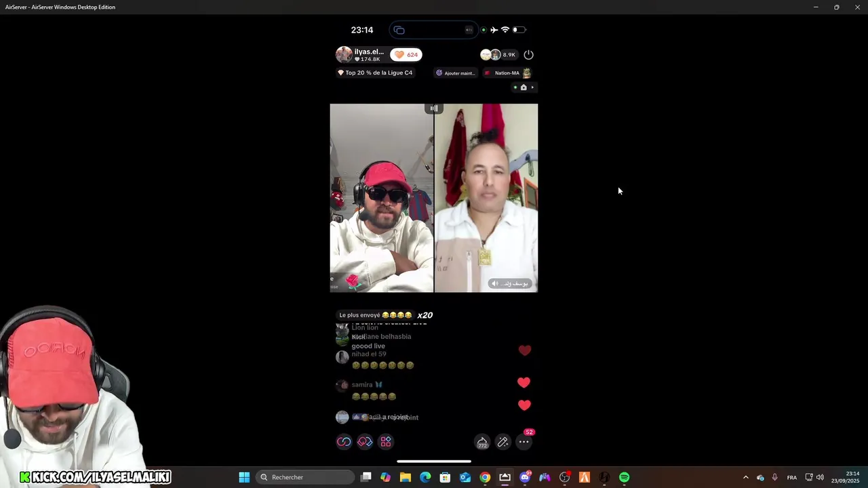868x488 pixels.
Task: Show hidden system tray icons
Action: (746, 477)
